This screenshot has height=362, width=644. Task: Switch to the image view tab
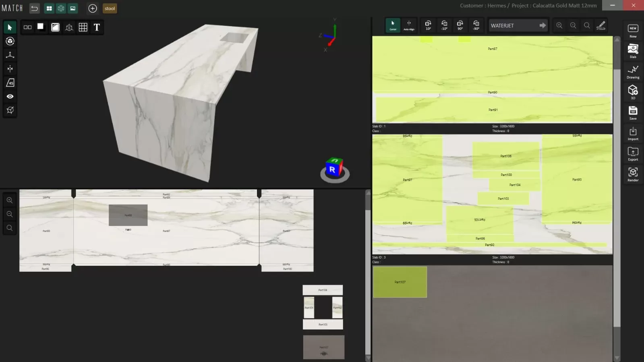pos(73,8)
